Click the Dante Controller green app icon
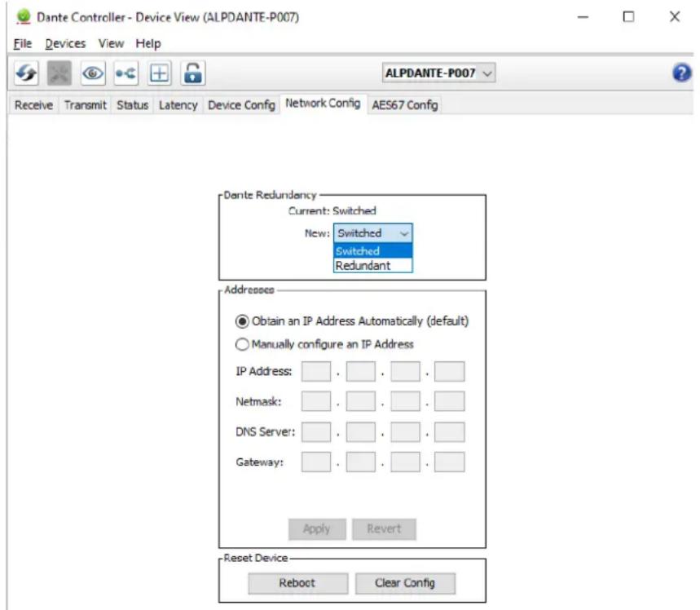Viewport: 700px width, 610px height. (23, 16)
